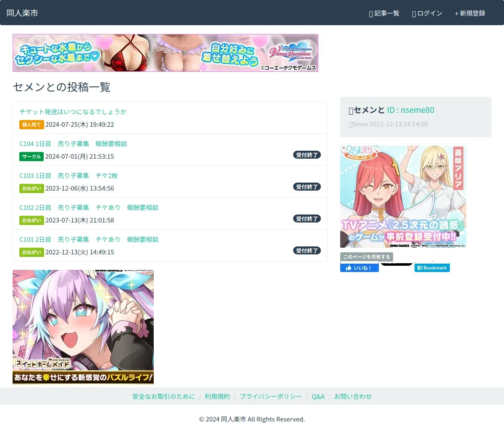This screenshot has width=504, height=424.
Task: Open 利用規約 footer link
Action: point(218,396)
